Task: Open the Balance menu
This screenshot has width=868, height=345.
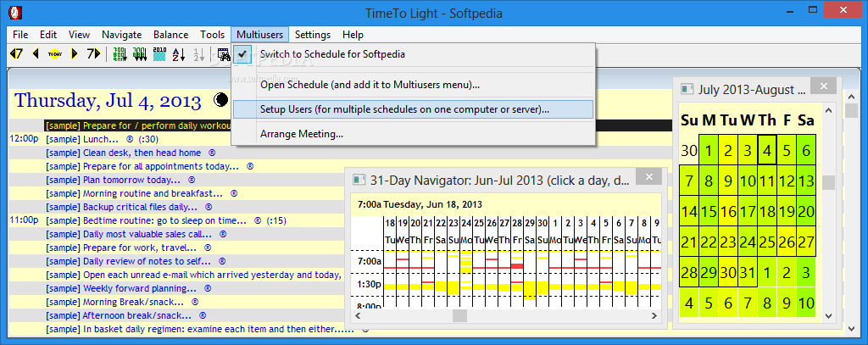Action: click(170, 35)
